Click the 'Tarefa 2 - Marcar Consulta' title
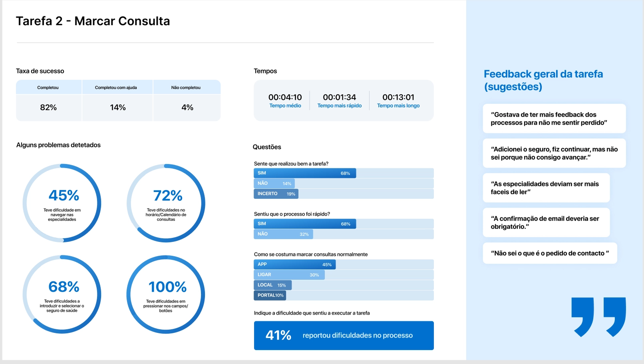The width and height of the screenshot is (644, 364). tap(93, 21)
